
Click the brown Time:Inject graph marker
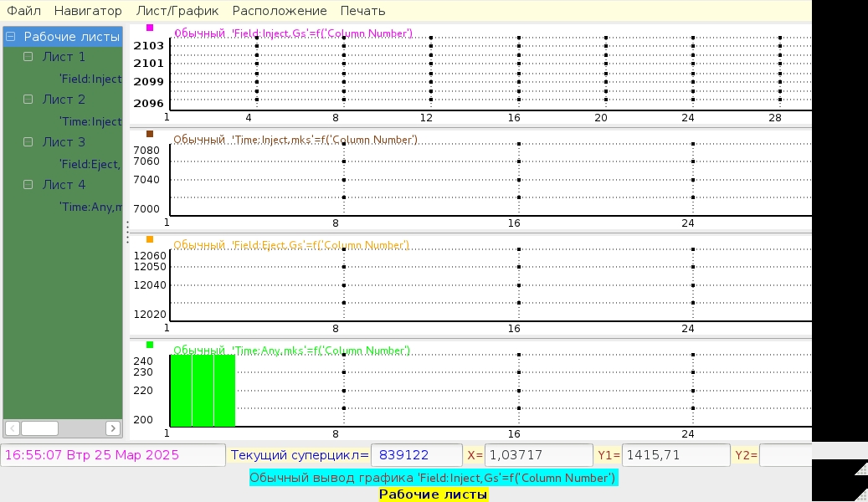click(x=150, y=134)
